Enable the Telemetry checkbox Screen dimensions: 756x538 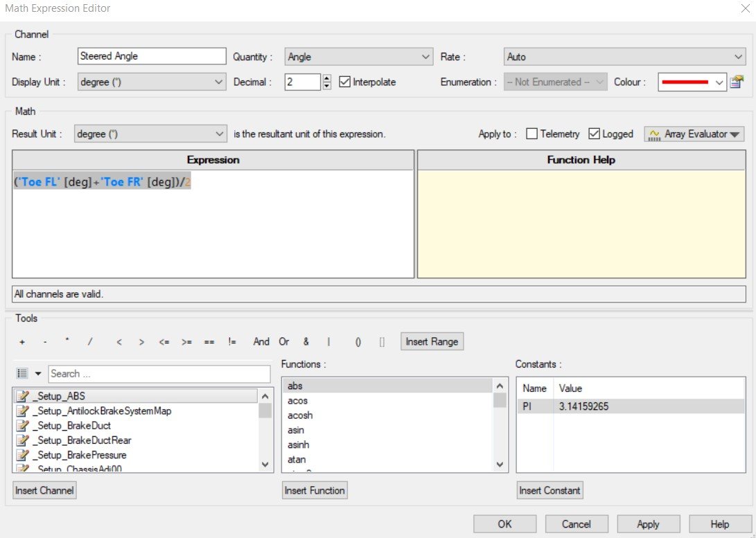click(531, 134)
